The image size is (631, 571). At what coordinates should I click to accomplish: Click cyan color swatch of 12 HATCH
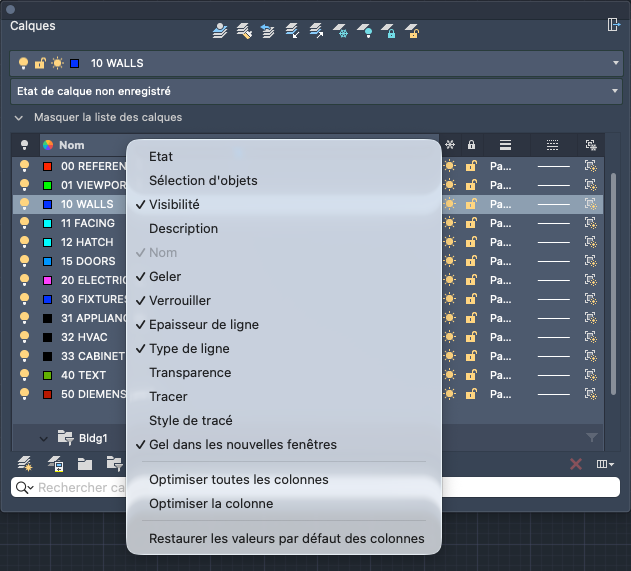point(47,242)
